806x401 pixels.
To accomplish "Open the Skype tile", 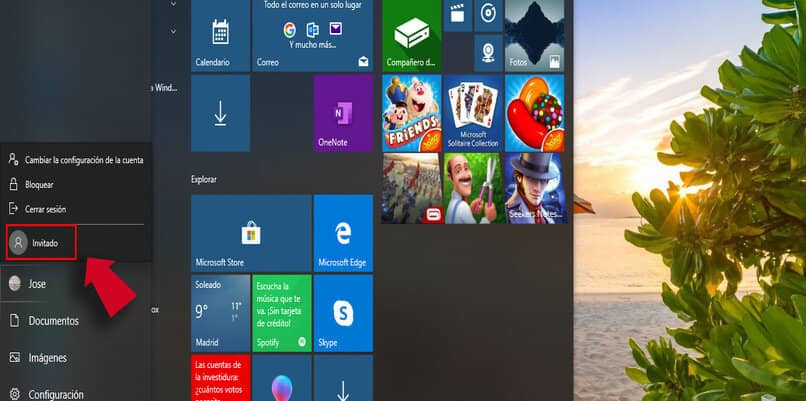I will point(342,312).
